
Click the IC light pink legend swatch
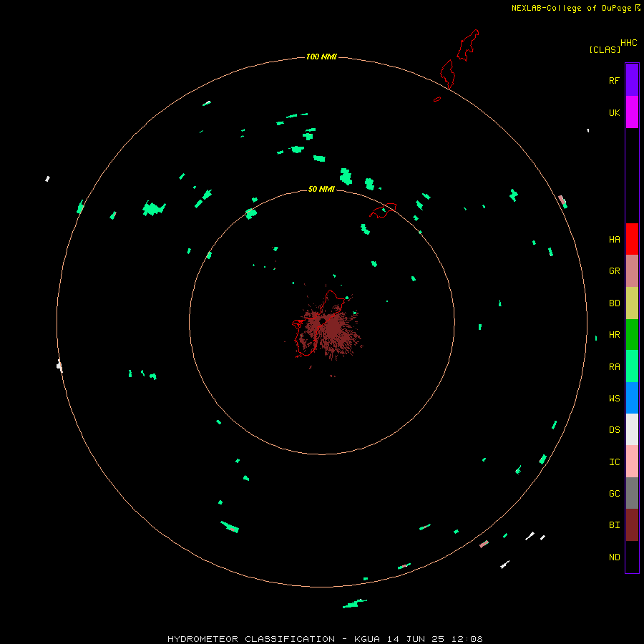click(x=632, y=462)
